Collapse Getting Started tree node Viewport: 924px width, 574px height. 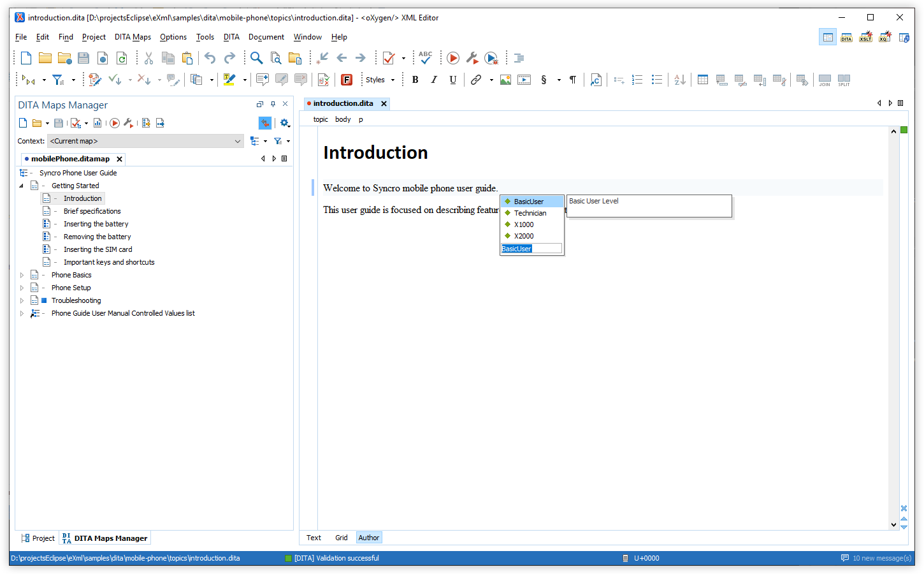coord(21,186)
